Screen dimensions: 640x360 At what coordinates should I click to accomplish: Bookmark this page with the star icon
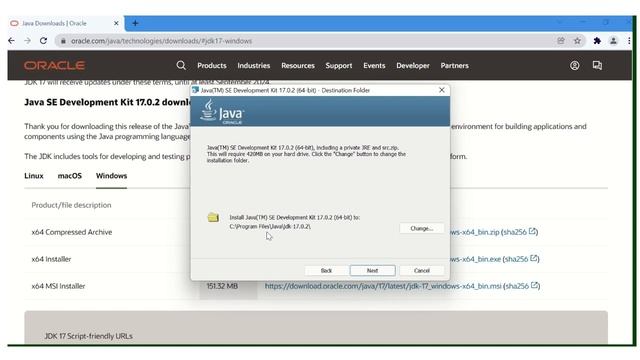[577, 41]
